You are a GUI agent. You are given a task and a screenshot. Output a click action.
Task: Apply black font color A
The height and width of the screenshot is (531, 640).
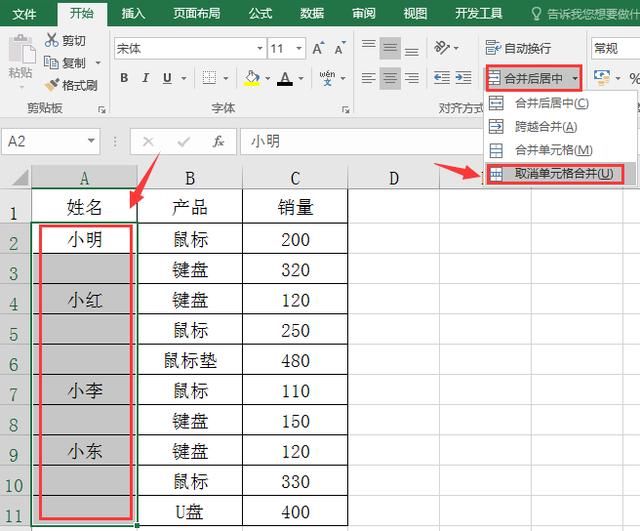click(x=285, y=78)
